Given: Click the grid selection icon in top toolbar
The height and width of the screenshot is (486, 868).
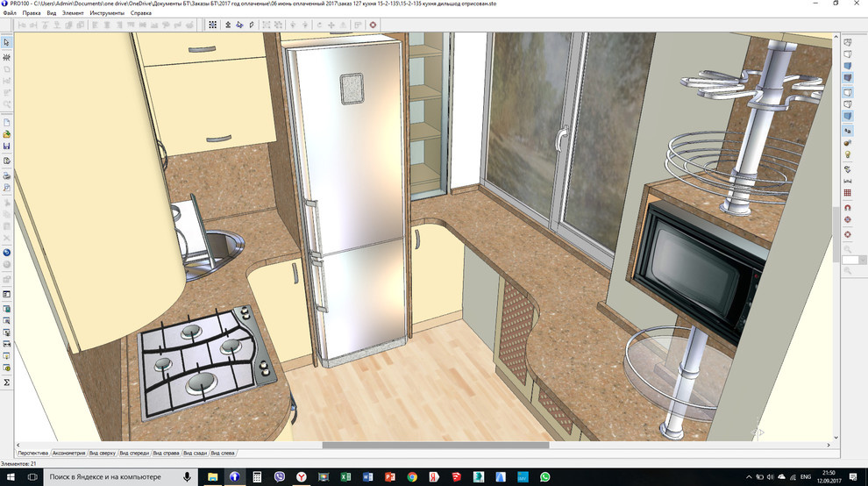Looking at the screenshot, I should point(212,25).
